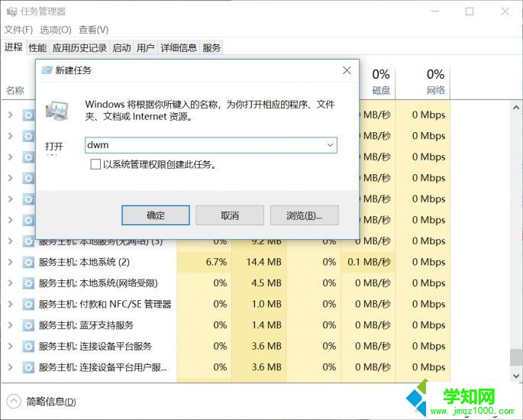The image size is (523, 420).
Task: Minimize the Task Manager window
Action: (434, 11)
